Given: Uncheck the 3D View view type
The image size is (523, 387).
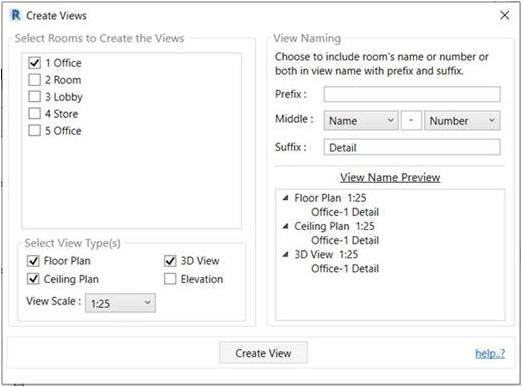Looking at the screenshot, I should (170, 261).
